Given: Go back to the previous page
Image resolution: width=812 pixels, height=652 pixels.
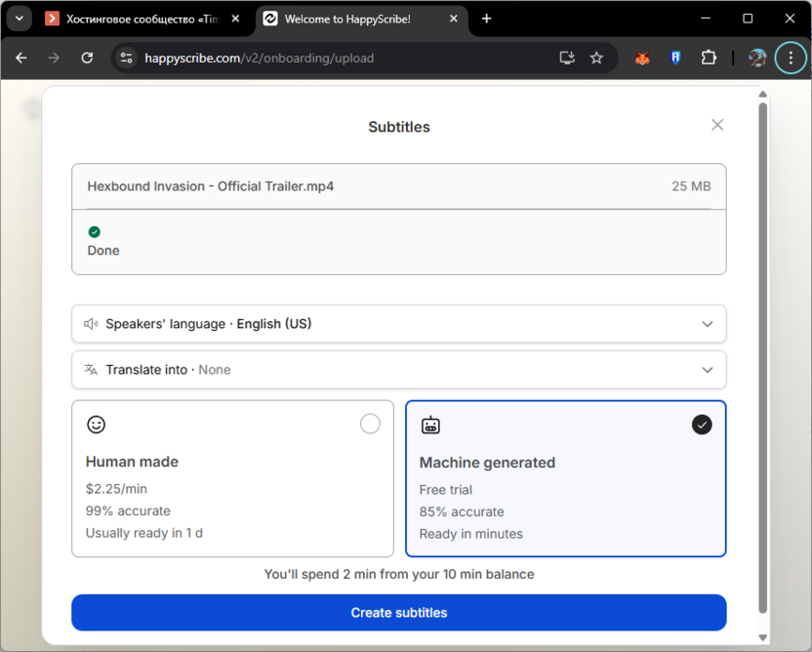Looking at the screenshot, I should (x=21, y=58).
